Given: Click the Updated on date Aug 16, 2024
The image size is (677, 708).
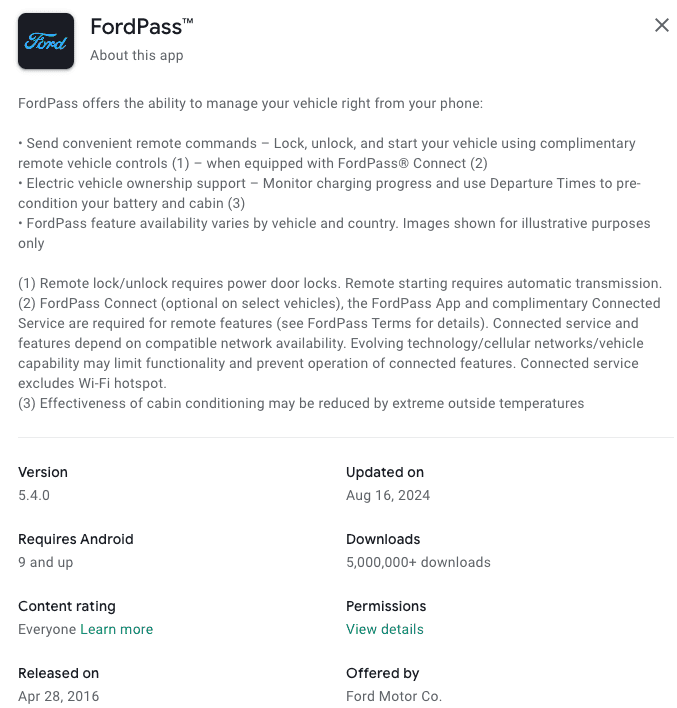Looking at the screenshot, I should [388, 495].
